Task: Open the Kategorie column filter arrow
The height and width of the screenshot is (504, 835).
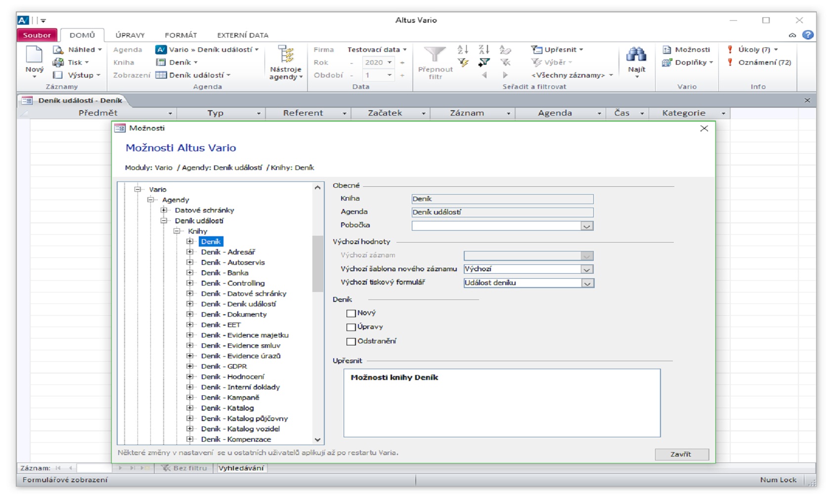Action: (723, 114)
